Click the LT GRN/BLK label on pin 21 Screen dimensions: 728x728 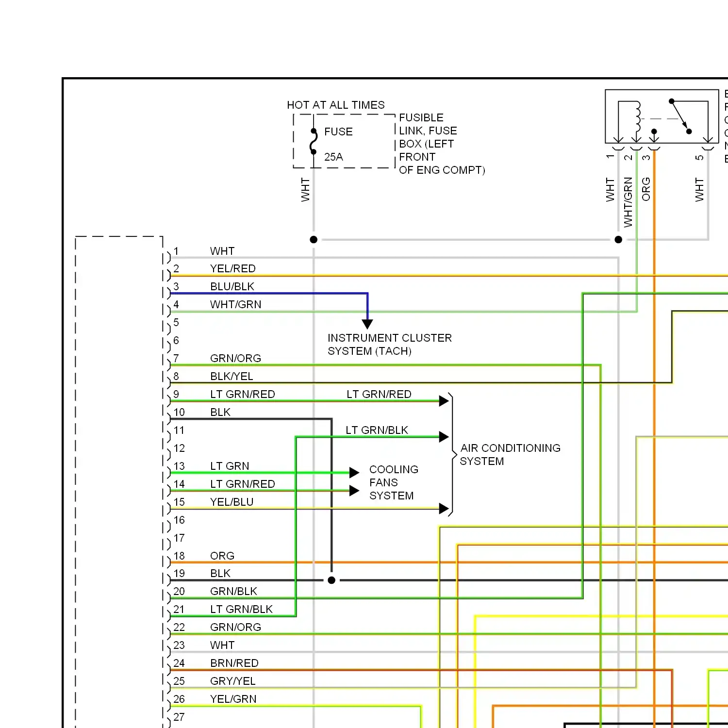pos(242,609)
